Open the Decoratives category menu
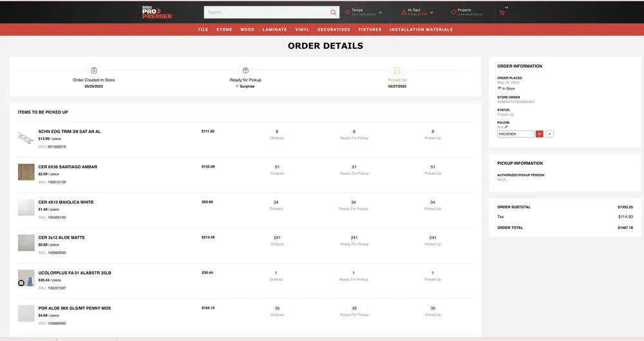This screenshot has height=341, width=644. (x=334, y=30)
